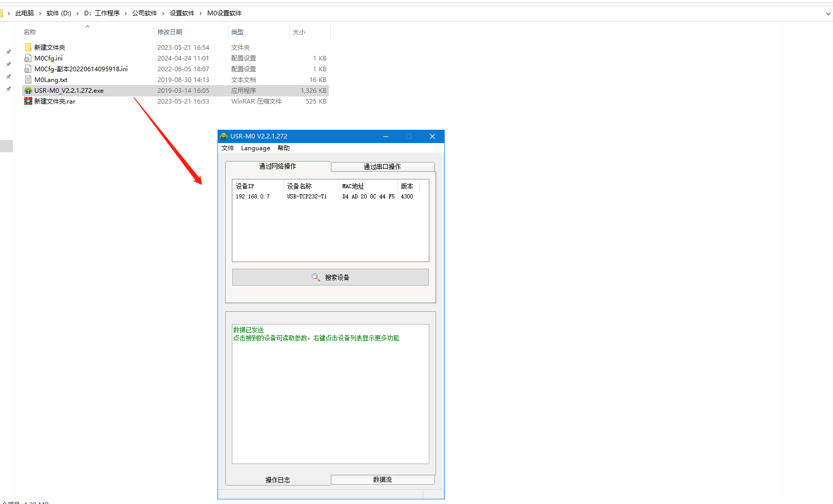
Task: Open the Language menu
Action: tap(255, 148)
